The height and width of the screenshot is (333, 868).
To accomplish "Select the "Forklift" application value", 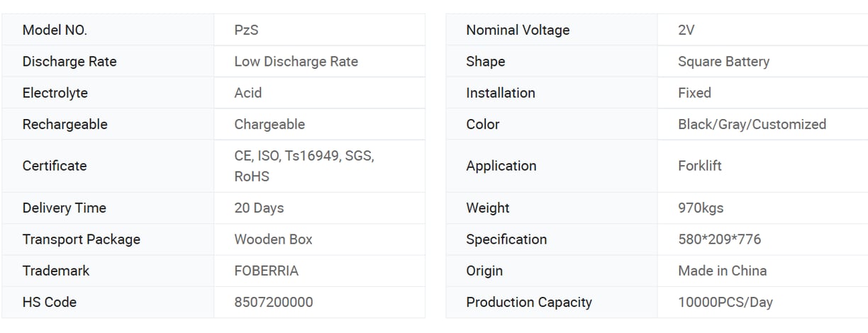I will tap(699, 166).
